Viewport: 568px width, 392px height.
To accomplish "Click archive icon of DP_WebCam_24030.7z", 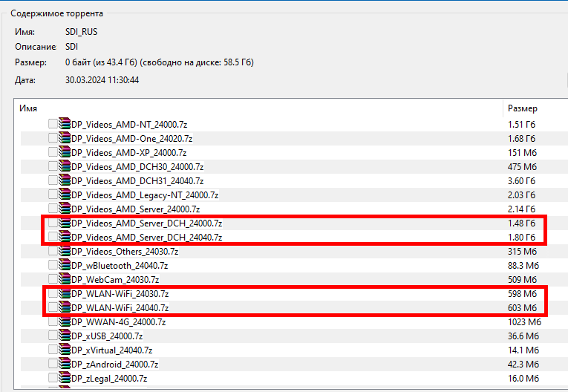I will pyautogui.click(x=65, y=279).
